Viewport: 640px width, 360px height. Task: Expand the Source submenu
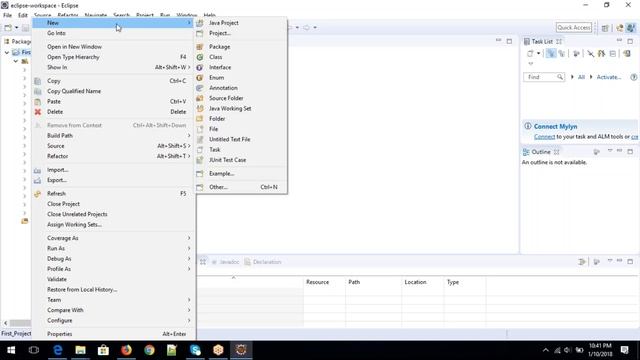coord(113,146)
